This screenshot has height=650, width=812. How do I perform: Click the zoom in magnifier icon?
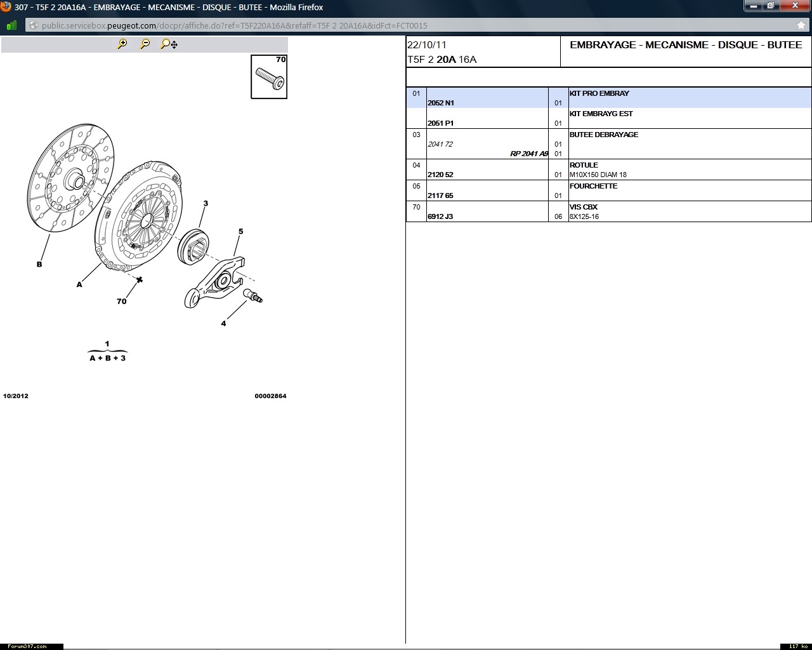pyautogui.click(x=122, y=44)
